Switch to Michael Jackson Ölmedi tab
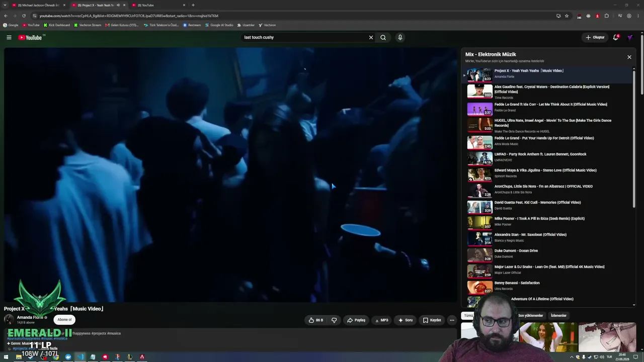The height and width of the screenshot is (362, 644). tap(38, 5)
